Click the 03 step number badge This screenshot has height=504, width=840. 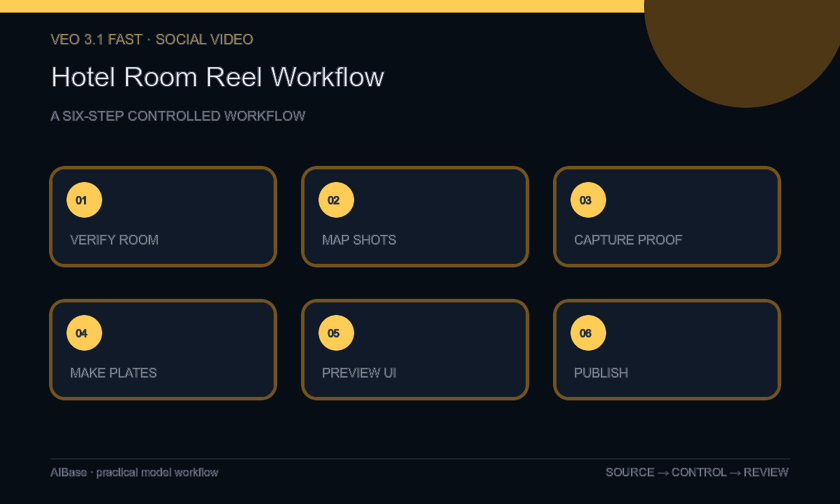click(588, 200)
